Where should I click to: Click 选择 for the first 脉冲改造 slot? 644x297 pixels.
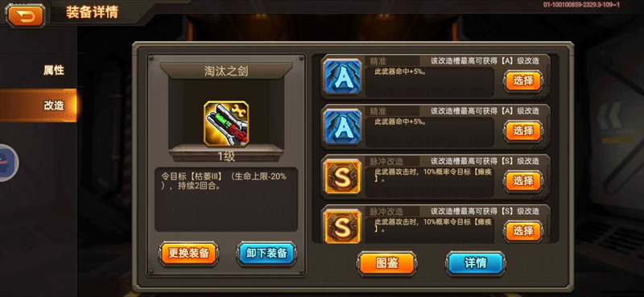523,181
